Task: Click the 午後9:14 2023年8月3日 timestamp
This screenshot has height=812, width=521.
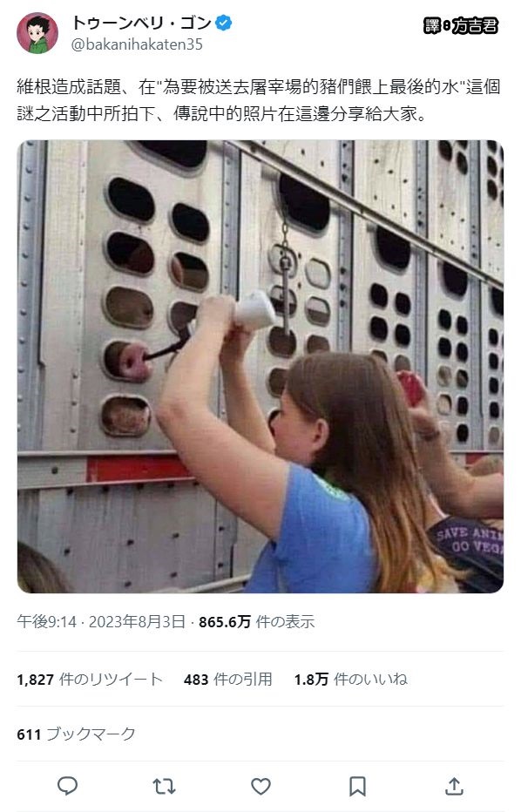Action: point(101,621)
